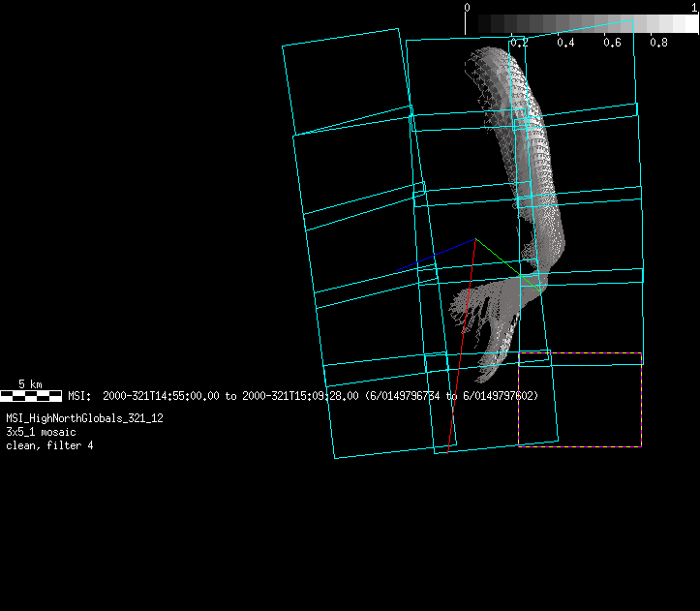Click the 0.8 label on the colorbar
The image size is (700, 611).
click(658, 43)
